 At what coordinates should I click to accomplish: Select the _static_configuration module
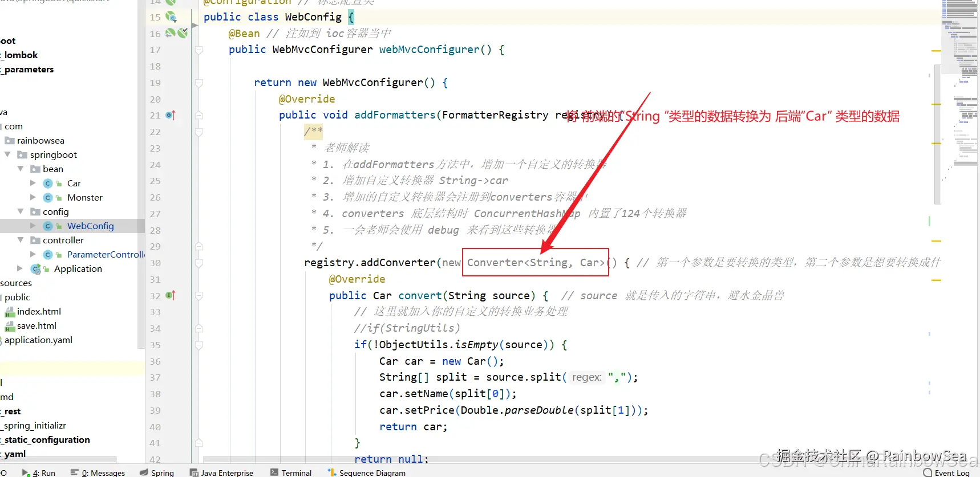pyautogui.click(x=46, y=440)
